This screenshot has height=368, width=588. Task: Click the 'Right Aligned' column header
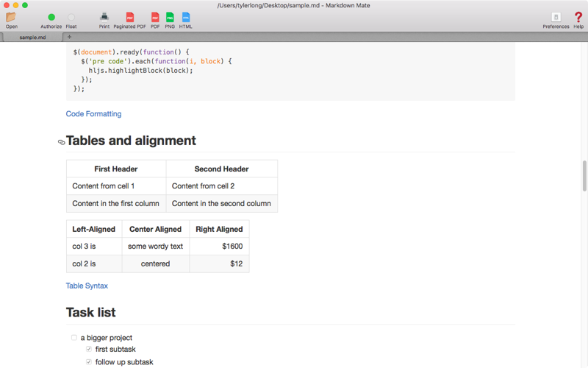[x=219, y=229]
